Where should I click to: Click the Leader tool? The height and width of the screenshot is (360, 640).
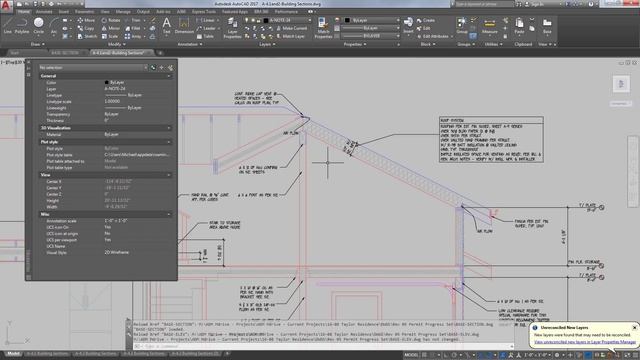coord(206,28)
